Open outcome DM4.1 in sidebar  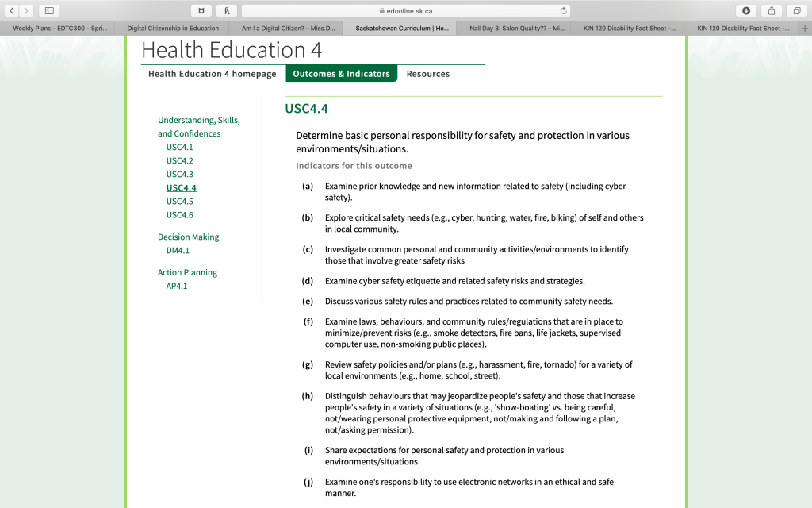178,250
